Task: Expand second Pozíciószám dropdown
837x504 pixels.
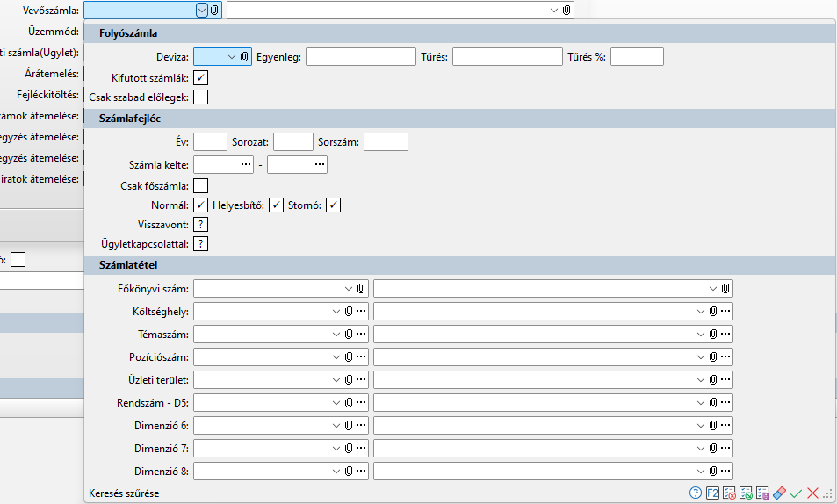Action: click(701, 356)
